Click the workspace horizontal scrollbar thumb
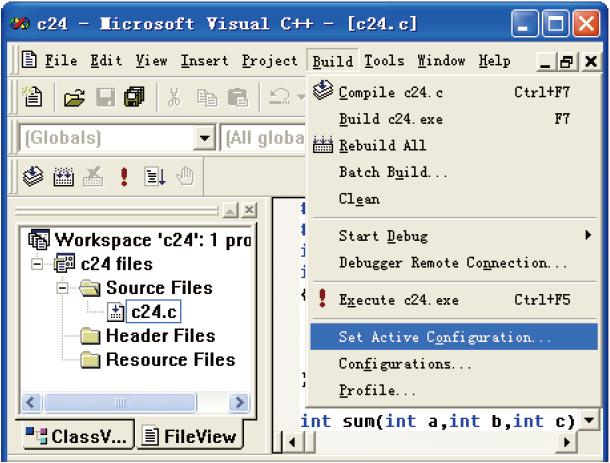 point(120,402)
